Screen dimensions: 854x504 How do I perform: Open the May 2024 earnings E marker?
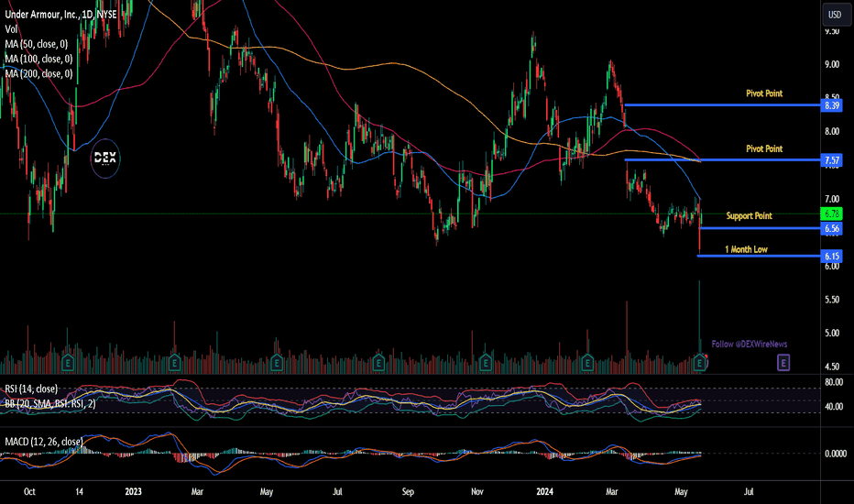tap(700, 363)
